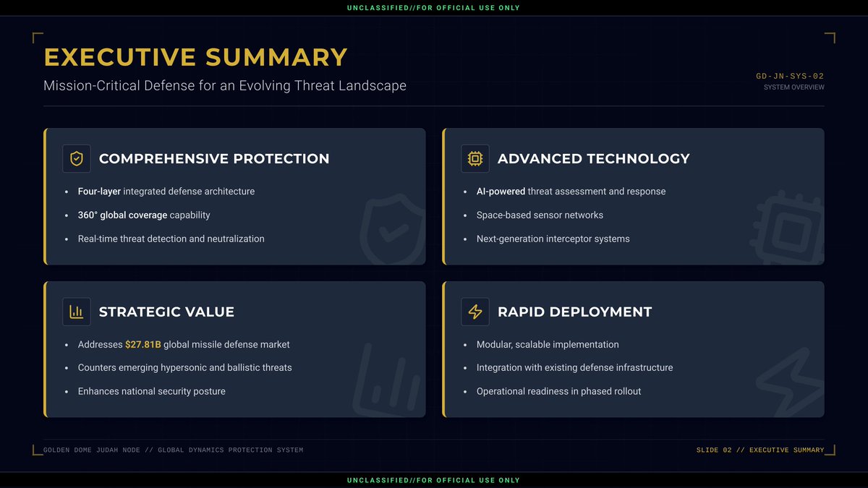Select Integration with existing defense infrastructure bullet
This screenshot has width=868, height=488.
tap(575, 367)
